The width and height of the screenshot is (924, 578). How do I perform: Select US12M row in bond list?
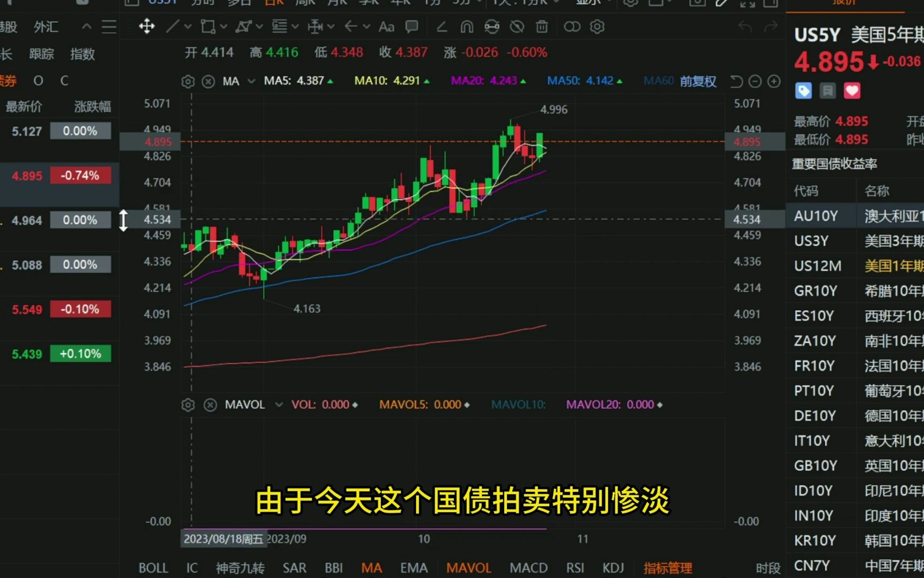coord(855,266)
